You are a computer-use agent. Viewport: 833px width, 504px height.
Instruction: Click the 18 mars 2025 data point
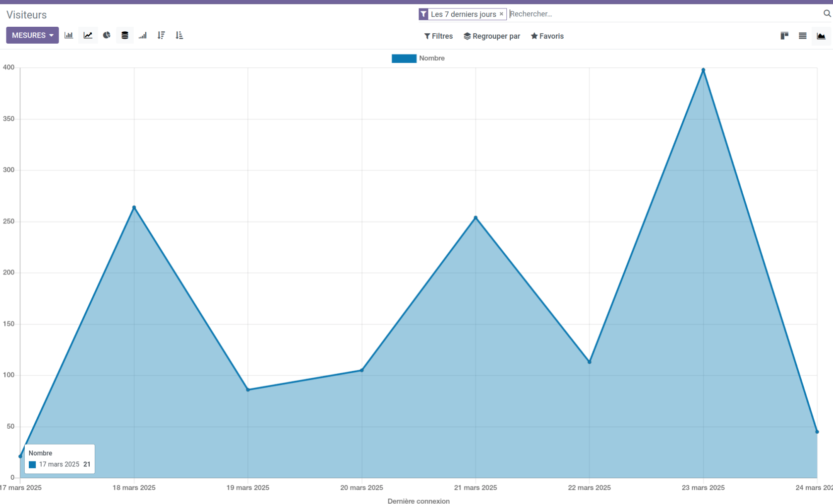(134, 208)
